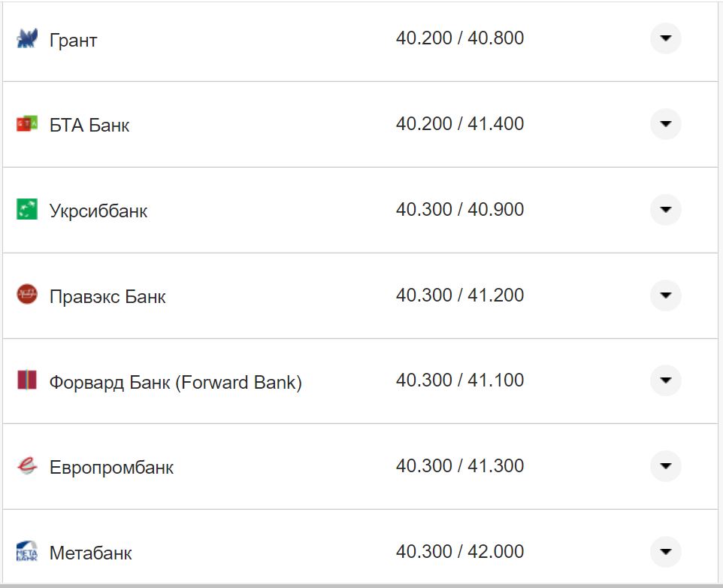This screenshot has width=723, height=588.
Task: Expand the Метабанк rate details
Action: click(665, 552)
